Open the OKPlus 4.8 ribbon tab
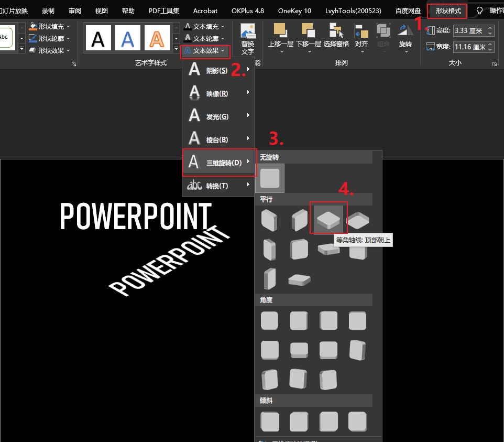 (247, 11)
